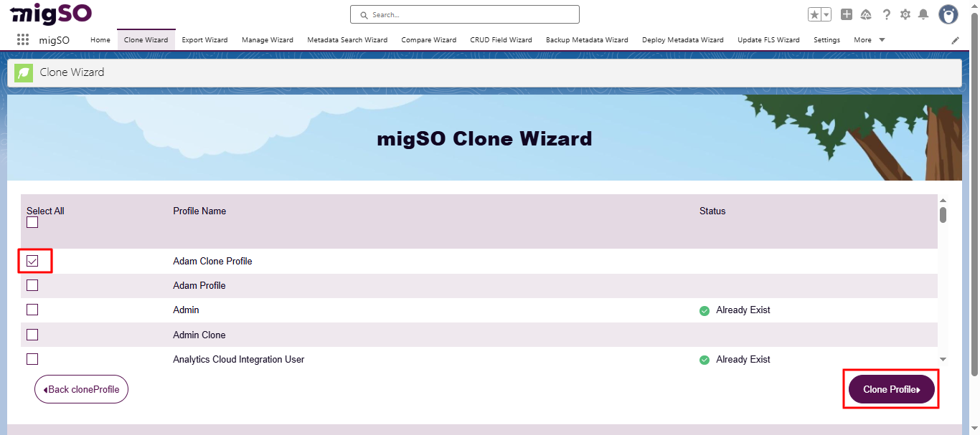Click the Clone Profile button

click(x=892, y=389)
